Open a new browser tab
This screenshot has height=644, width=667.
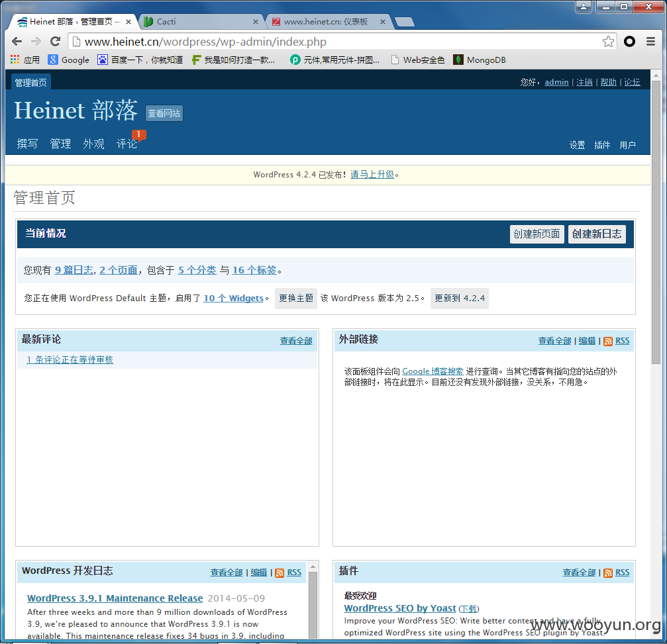[x=404, y=22]
